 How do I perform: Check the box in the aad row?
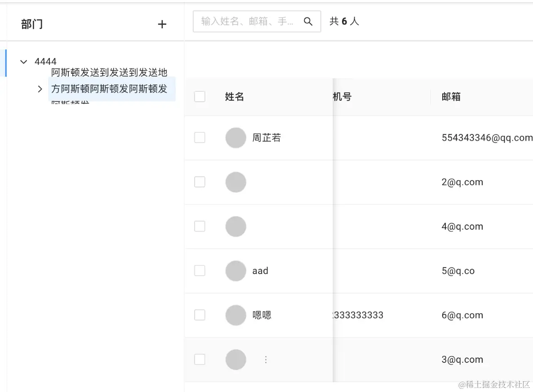200,271
